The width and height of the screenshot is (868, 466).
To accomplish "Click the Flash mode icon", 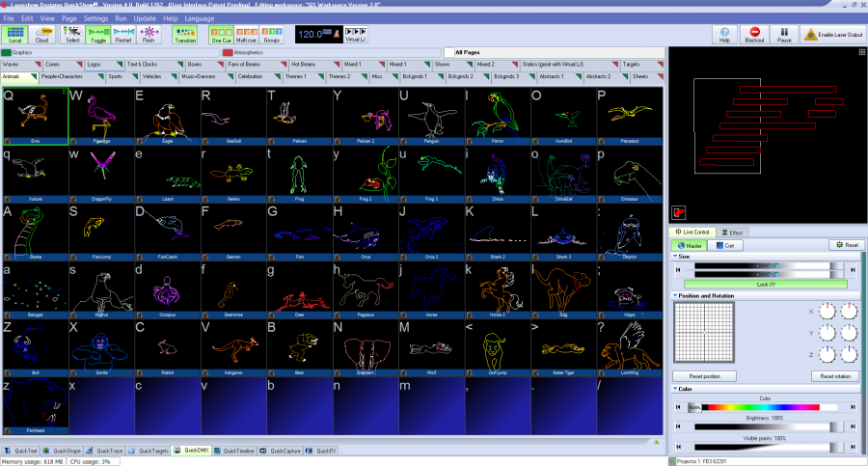I will (149, 35).
